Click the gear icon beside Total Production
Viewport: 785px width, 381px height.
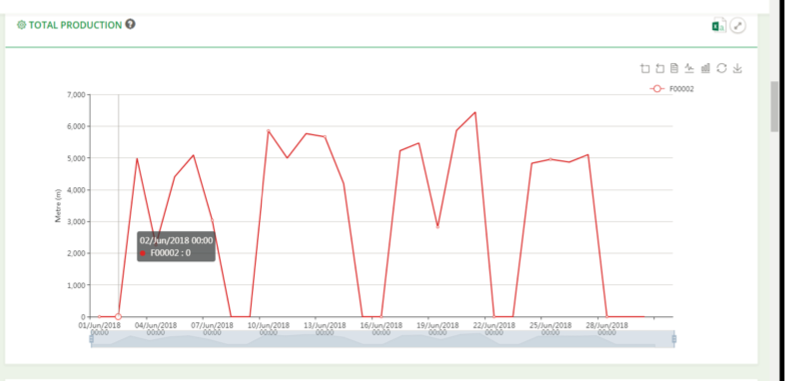tap(22, 25)
